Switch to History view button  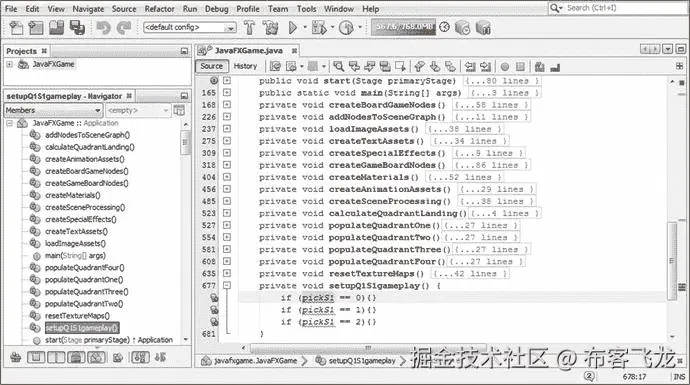(245, 66)
